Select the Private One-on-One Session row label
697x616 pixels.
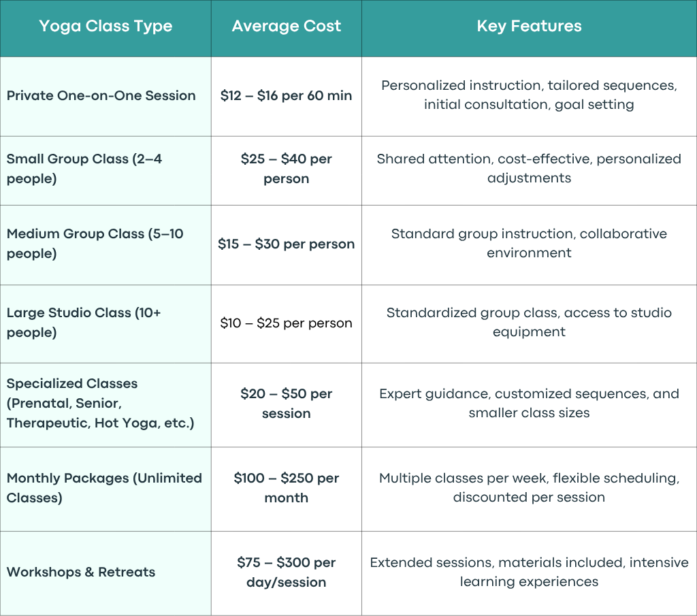tap(101, 95)
